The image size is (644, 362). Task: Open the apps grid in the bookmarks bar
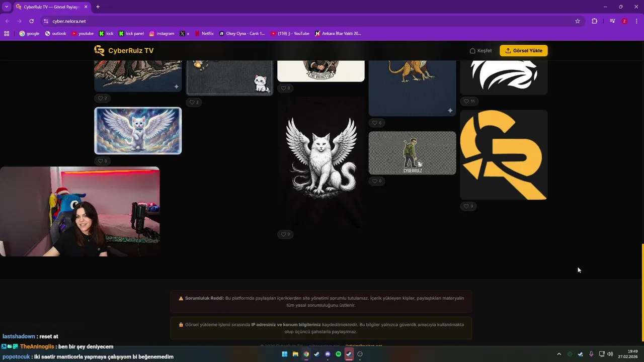point(7,34)
